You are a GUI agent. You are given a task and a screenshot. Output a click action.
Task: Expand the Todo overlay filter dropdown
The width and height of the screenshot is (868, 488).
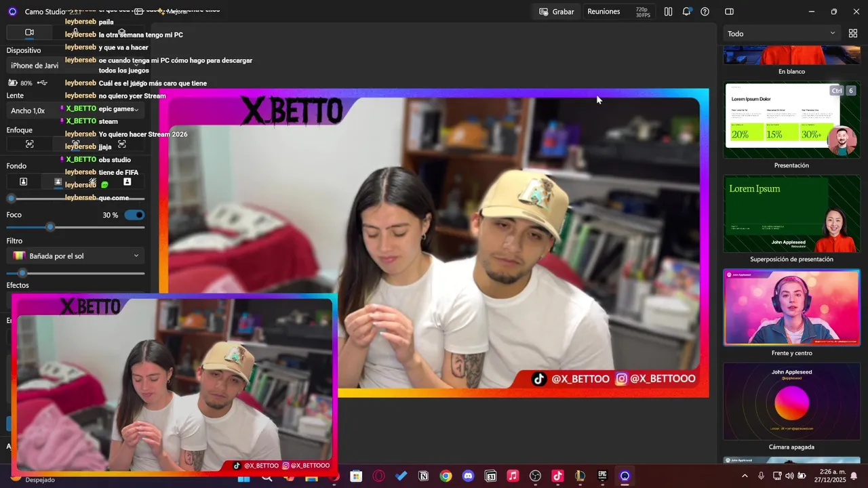[781, 33]
